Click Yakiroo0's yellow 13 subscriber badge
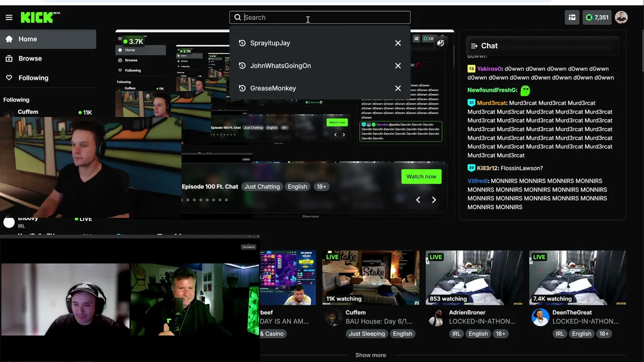This screenshot has width=644, height=362. (471, 69)
